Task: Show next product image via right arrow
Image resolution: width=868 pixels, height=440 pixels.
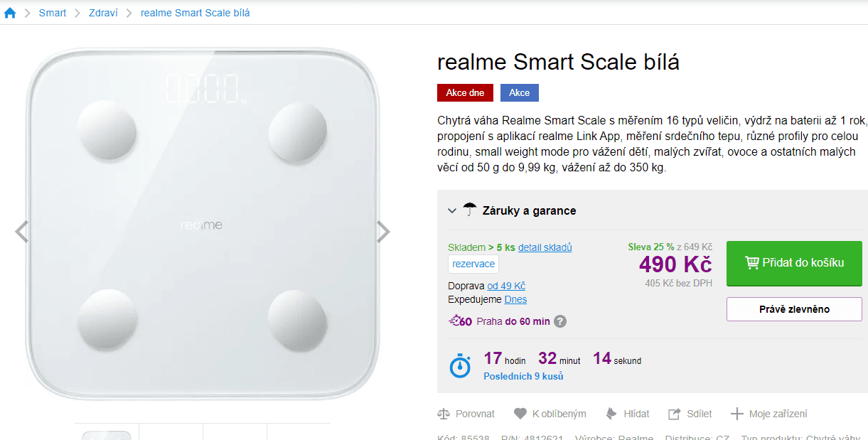Action: (382, 232)
